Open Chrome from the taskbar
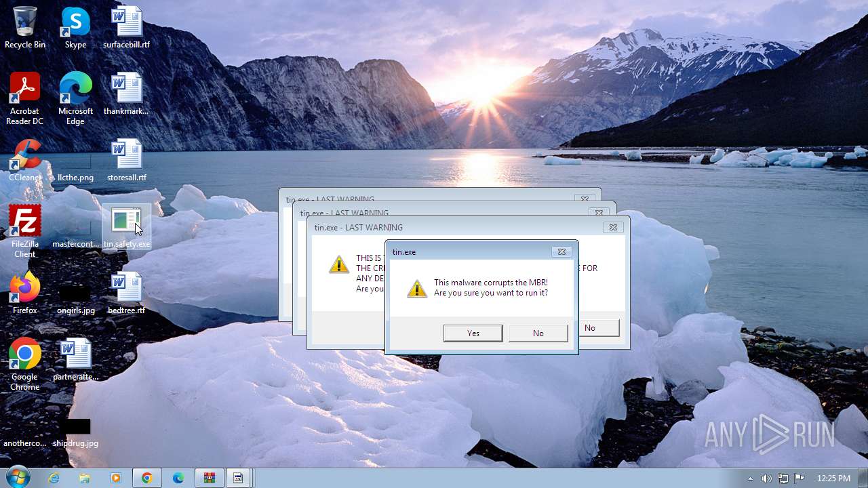Screen dimensions: 868x488 147,478
